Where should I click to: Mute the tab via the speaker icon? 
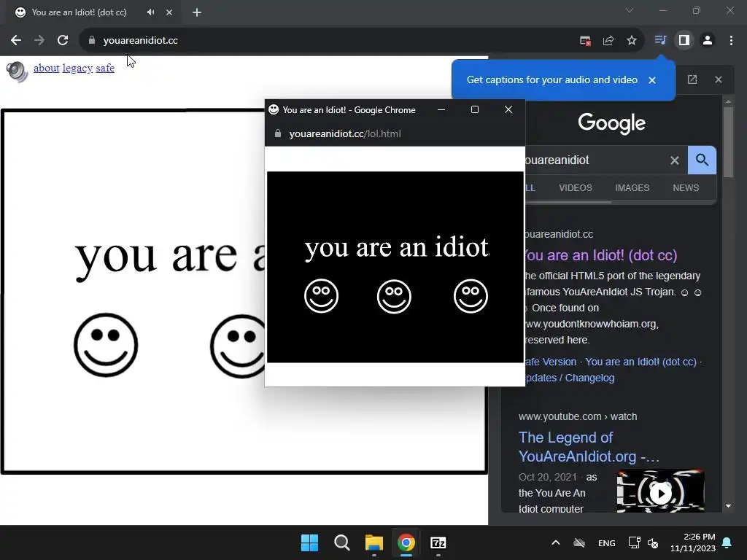150,12
